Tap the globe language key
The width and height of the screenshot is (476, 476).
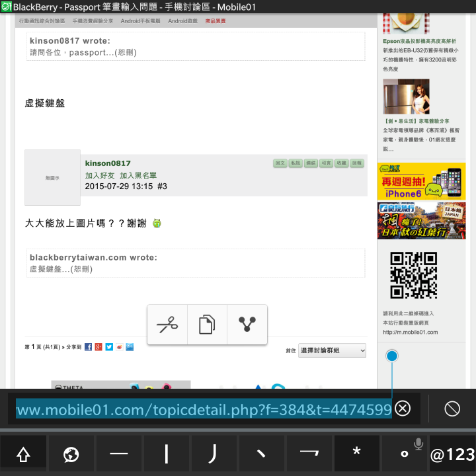(x=71, y=454)
